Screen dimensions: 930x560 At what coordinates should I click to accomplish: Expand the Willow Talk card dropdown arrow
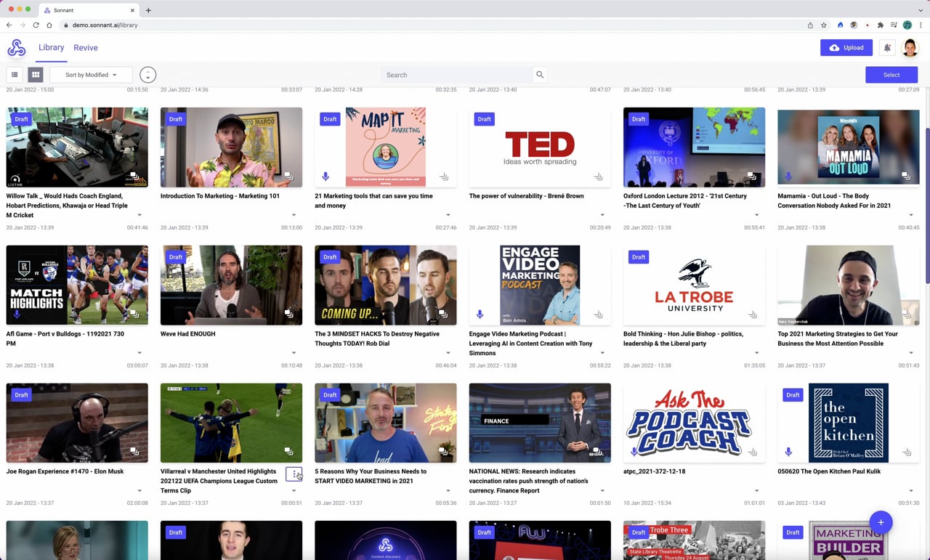[139, 215]
